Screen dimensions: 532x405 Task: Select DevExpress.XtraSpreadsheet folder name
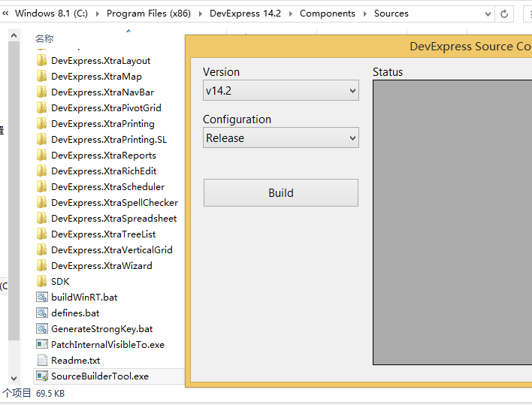pyautogui.click(x=114, y=219)
